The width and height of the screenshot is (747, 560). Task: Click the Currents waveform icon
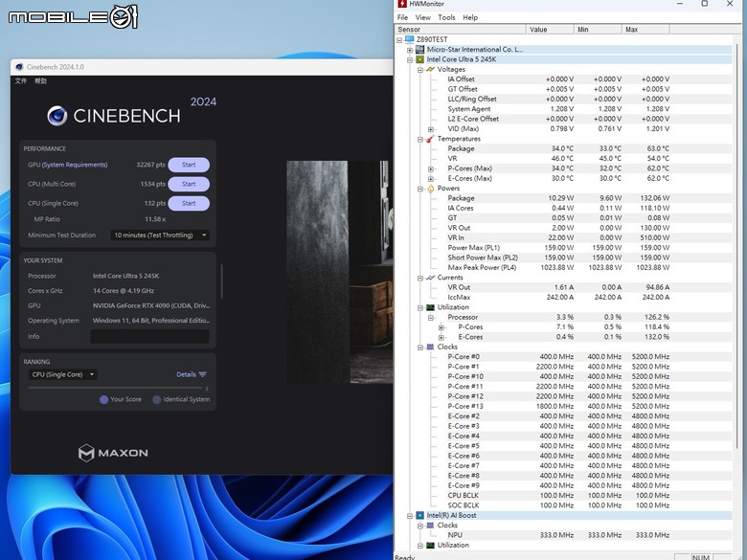click(x=430, y=278)
